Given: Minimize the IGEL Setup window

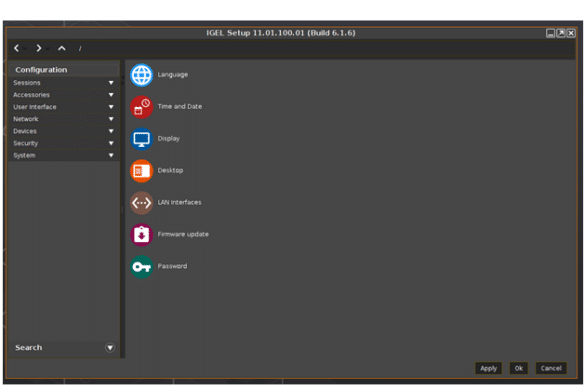Looking at the screenshot, I should (x=550, y=33).
